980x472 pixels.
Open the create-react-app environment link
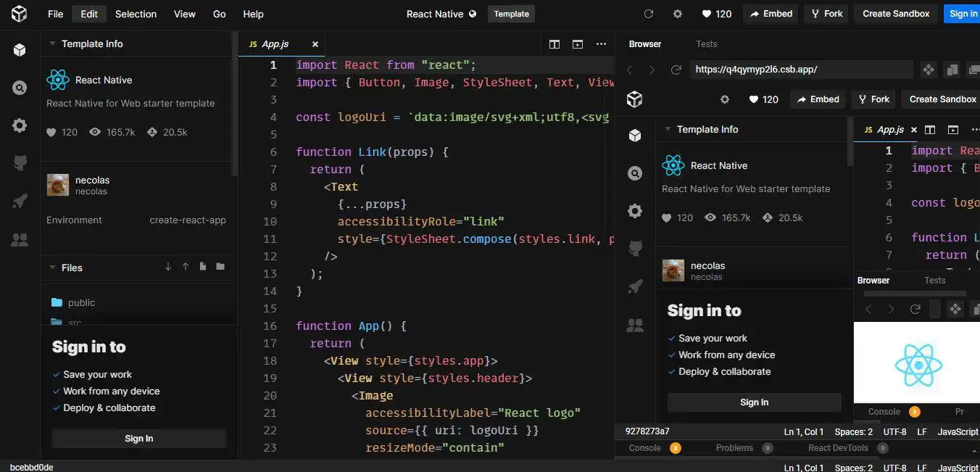tap(188, 220)
